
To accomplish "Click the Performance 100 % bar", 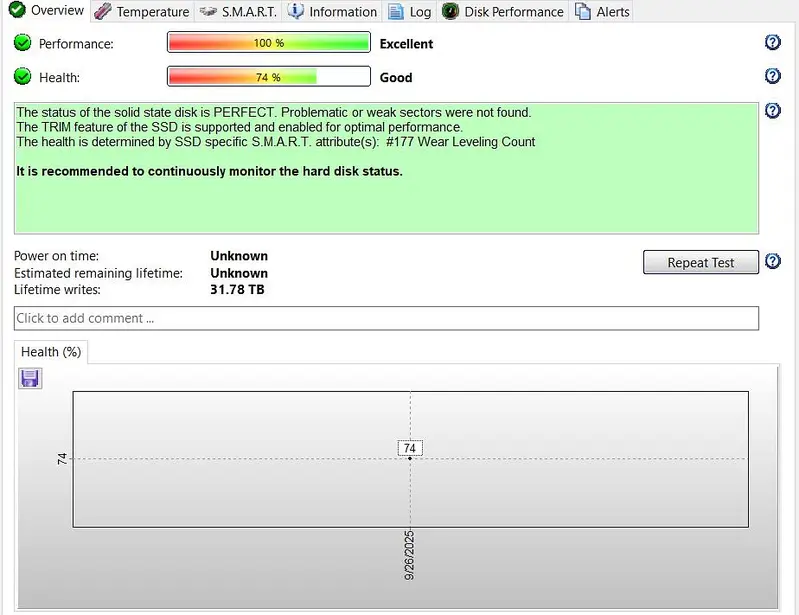I will coord(268,43).
